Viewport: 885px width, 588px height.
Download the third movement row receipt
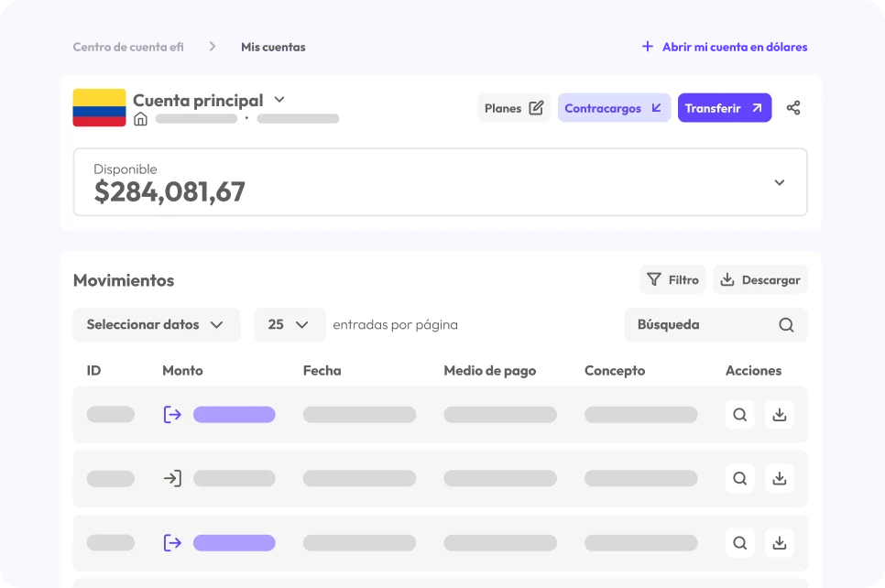click(779, 543)
